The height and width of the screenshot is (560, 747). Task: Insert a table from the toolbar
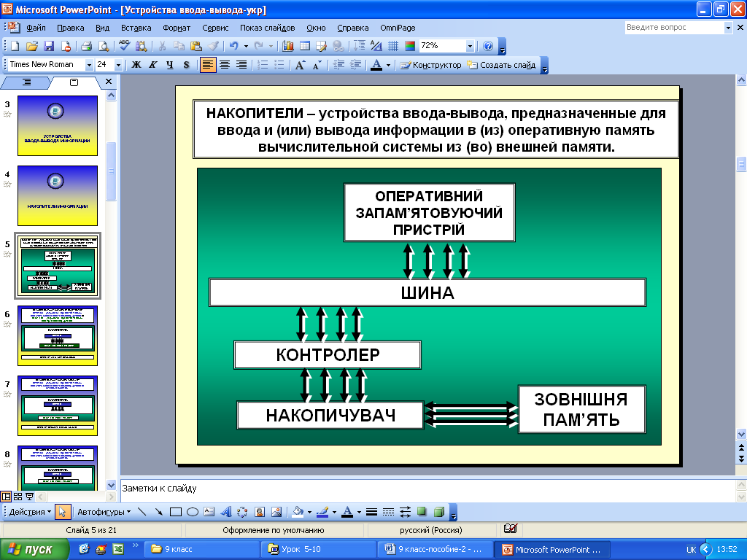[x=305, y=46]
